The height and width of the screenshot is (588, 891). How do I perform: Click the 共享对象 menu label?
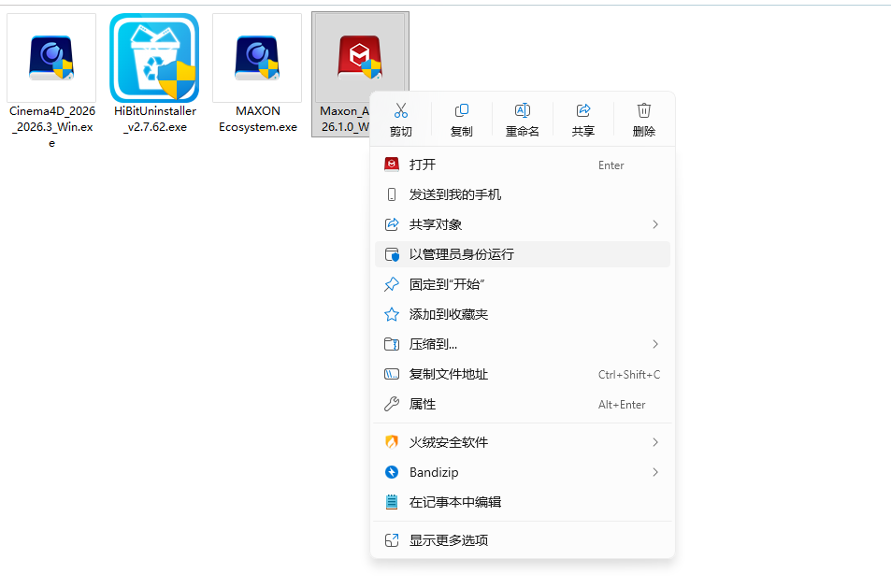coord(436,224)
